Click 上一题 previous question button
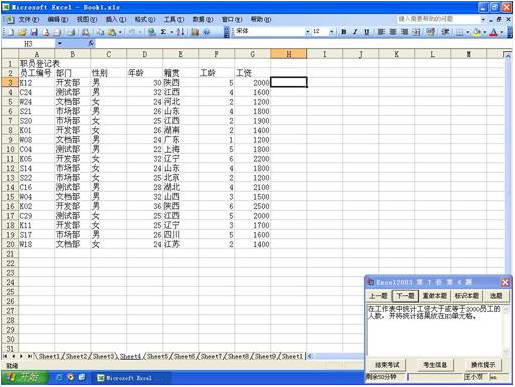Screen dimensions: 515x387 pyautogui.click(x=379, y=296)
